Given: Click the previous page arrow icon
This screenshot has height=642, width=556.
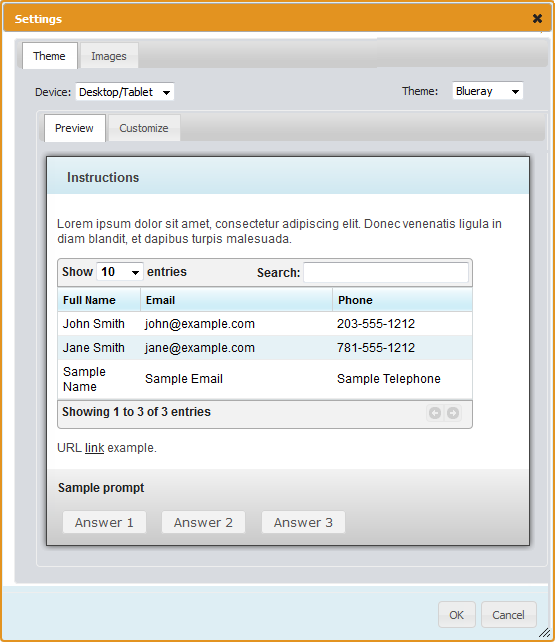Looking at the screenshot, I should (435, 413).
